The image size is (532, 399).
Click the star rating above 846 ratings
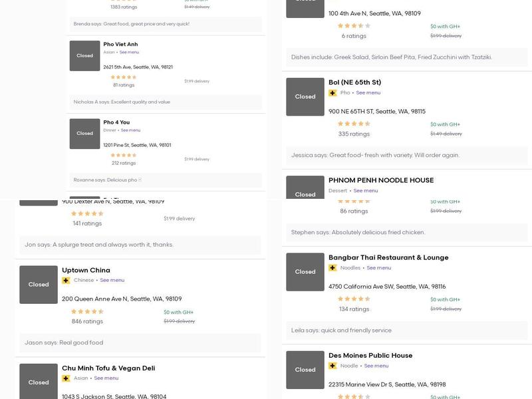coord(87,311)
